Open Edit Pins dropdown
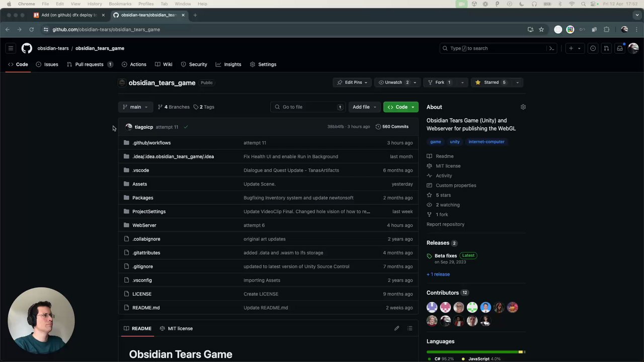 click(x=352, y=82)
